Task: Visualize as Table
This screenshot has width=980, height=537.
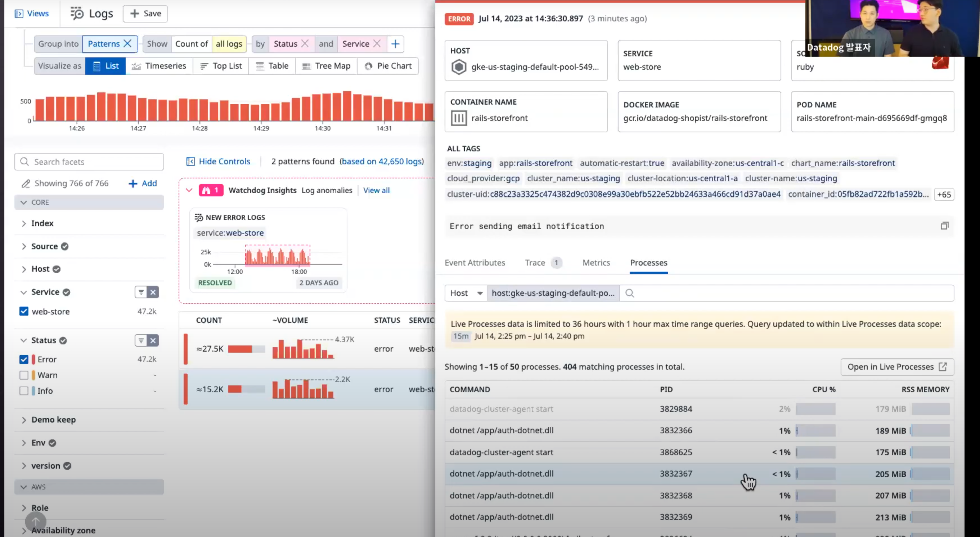Action: [x=272, y=66]
